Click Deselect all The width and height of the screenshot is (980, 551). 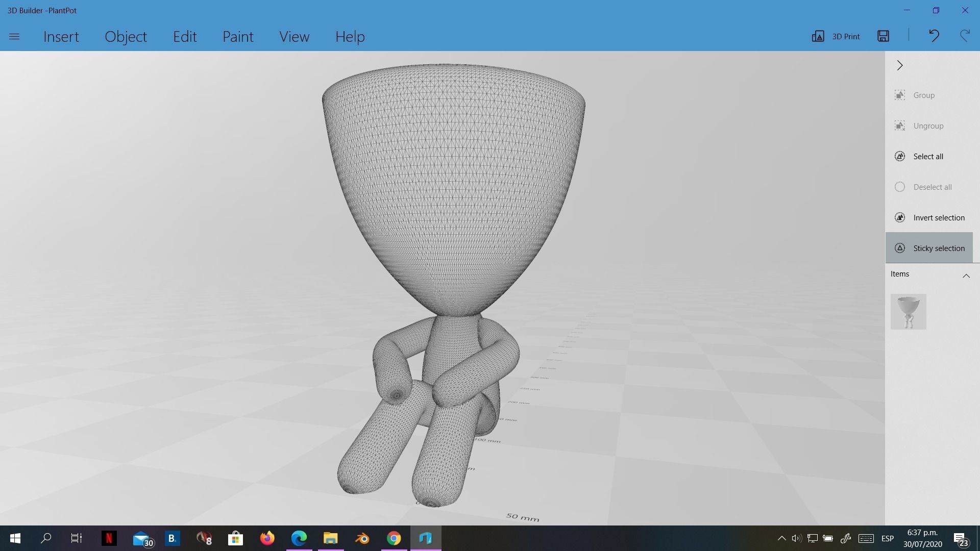coord(929,187)
